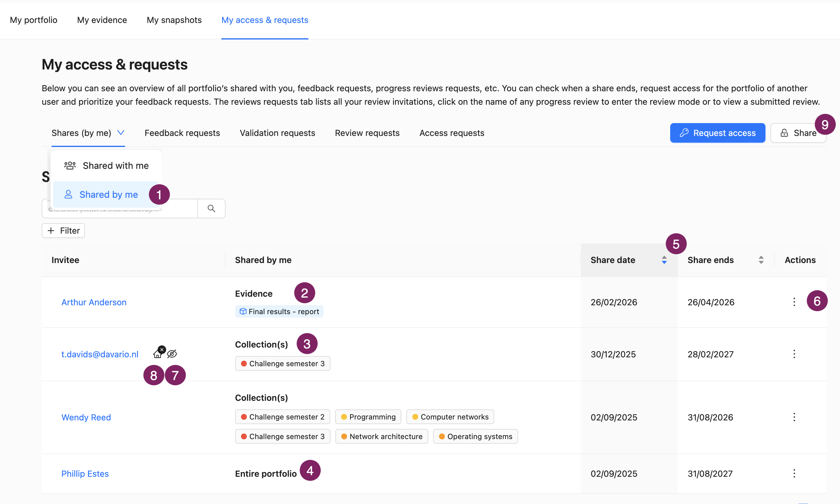Image resolution: width=840 pixels, height=504 pixels.
Task: Open three-dot actions for t.davids@davario.nl row
Action: click(794, 354)
